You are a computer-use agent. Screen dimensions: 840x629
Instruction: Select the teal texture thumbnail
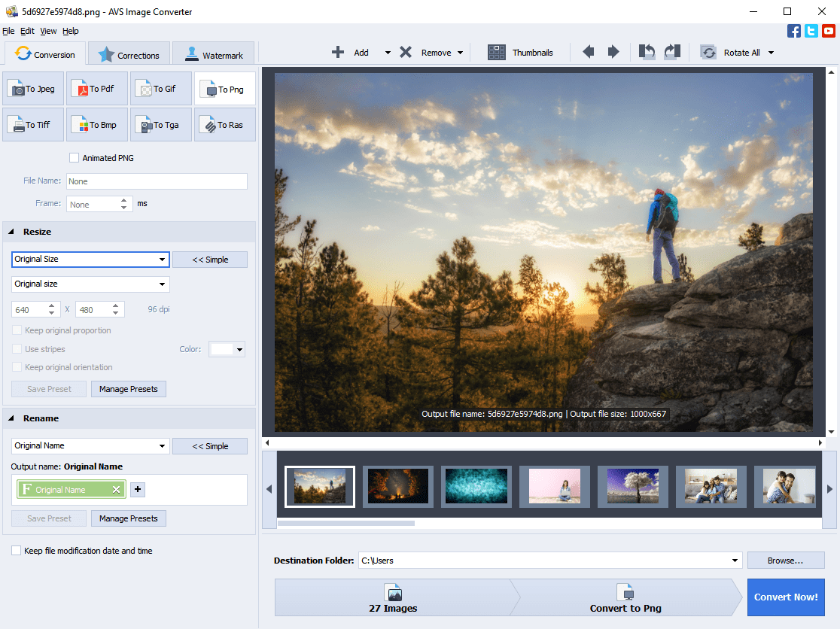click(476, 486)
